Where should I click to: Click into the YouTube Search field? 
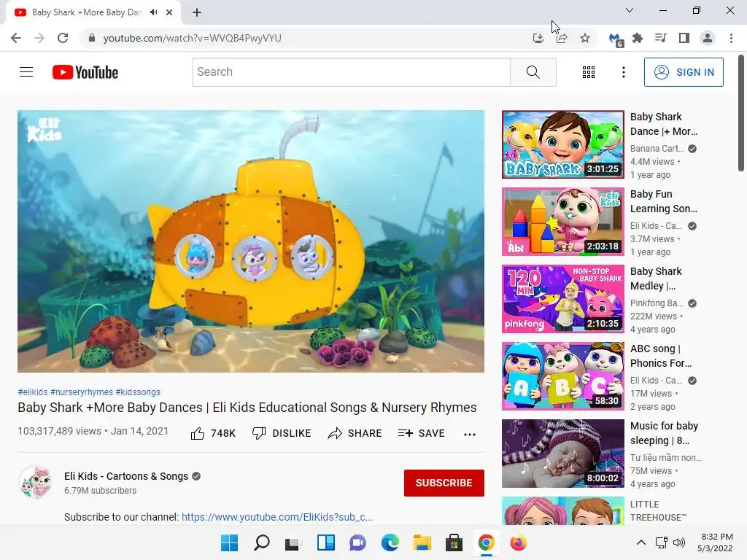point(352,72)
